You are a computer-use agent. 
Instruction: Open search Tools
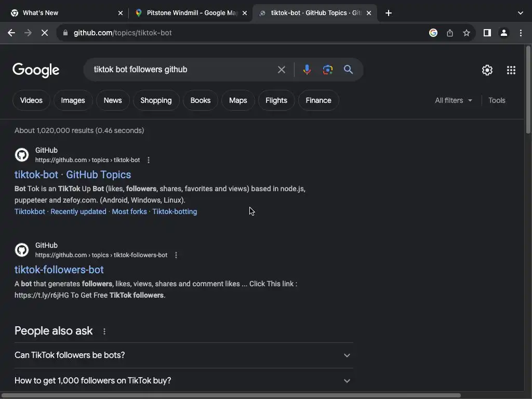click(497, 100)
